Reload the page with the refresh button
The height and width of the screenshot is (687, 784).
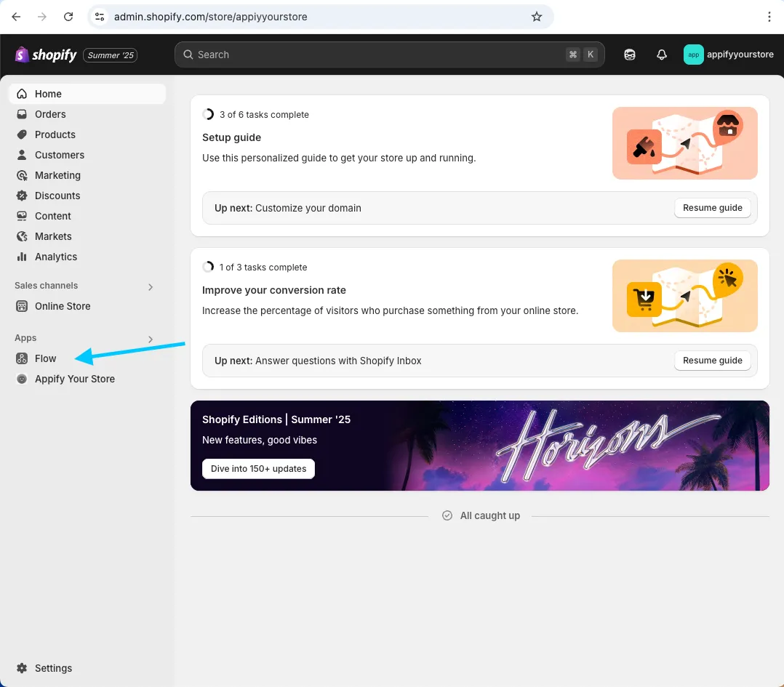coord(68,17)
